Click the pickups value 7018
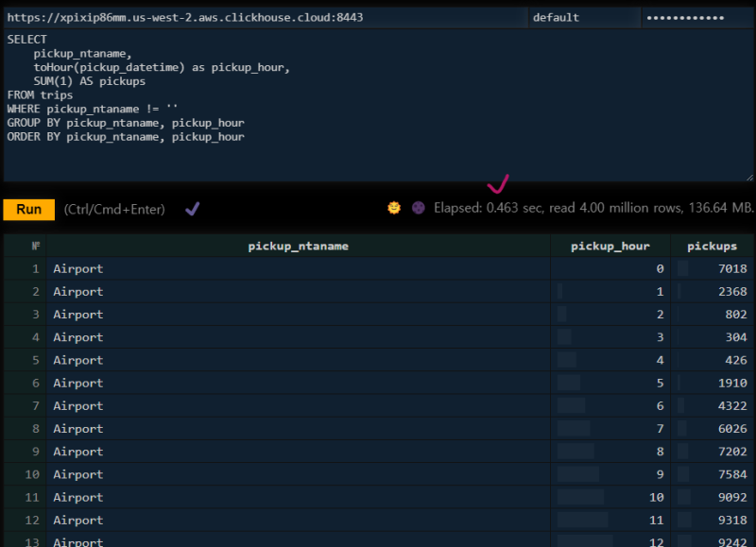This screenshot has height=547, width=756. click(732, 268)
